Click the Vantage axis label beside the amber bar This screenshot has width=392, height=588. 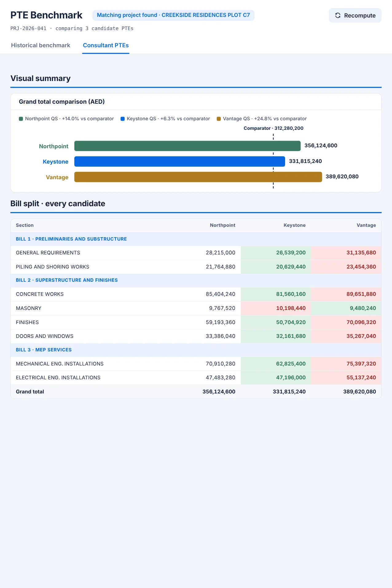click(57, 177)
